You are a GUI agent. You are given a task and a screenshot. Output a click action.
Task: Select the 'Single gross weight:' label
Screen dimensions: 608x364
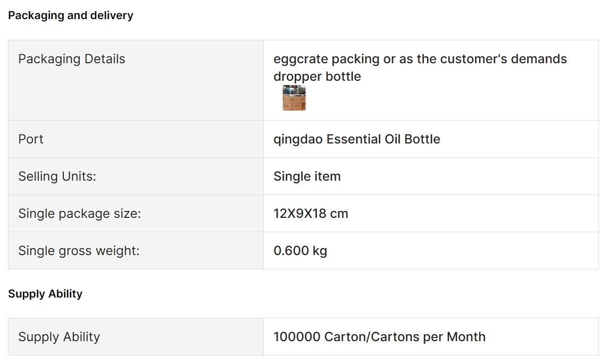point(79,250)
